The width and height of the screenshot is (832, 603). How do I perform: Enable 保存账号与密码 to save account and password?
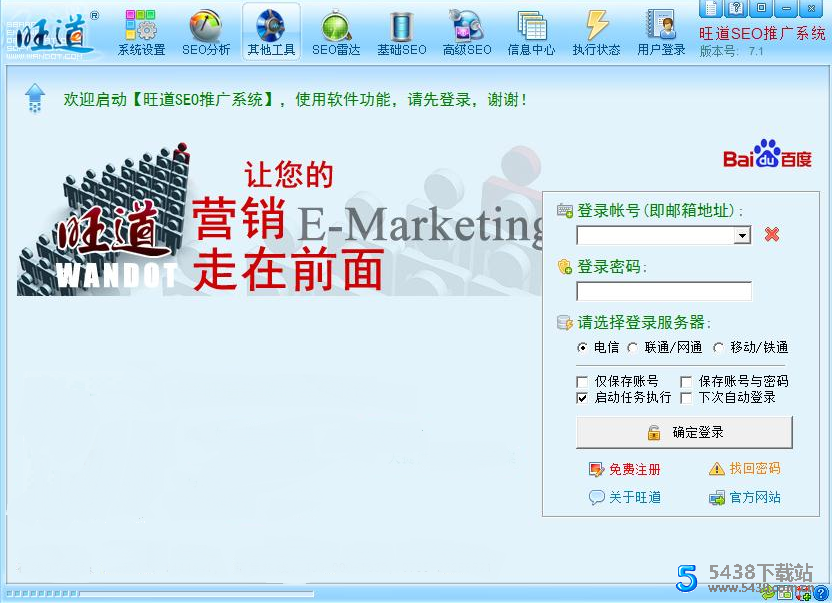[684, 382]
